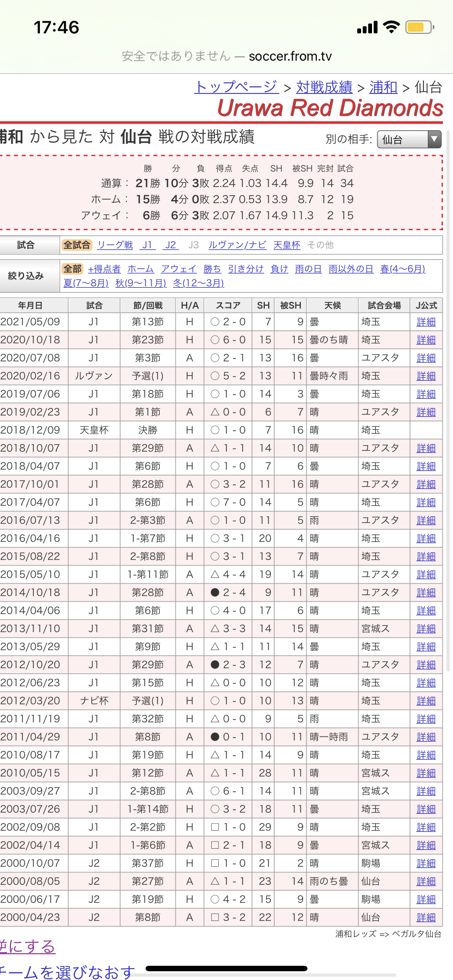This screenshot has height=980, width=453.
Task: Filter matches by ルヴァン/ナビ
Action: [x=237, y=245]
